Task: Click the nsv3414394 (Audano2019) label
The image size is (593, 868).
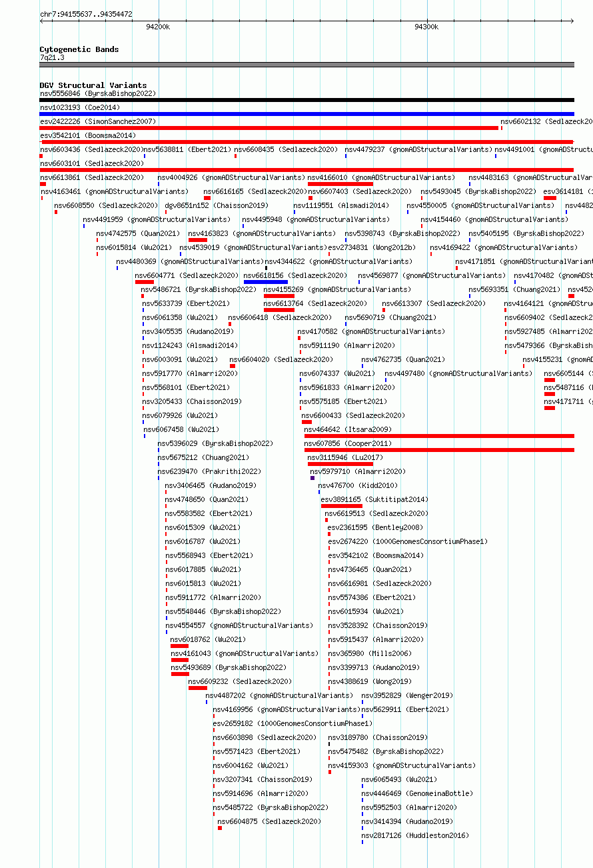Action: (x=407, y=821)
